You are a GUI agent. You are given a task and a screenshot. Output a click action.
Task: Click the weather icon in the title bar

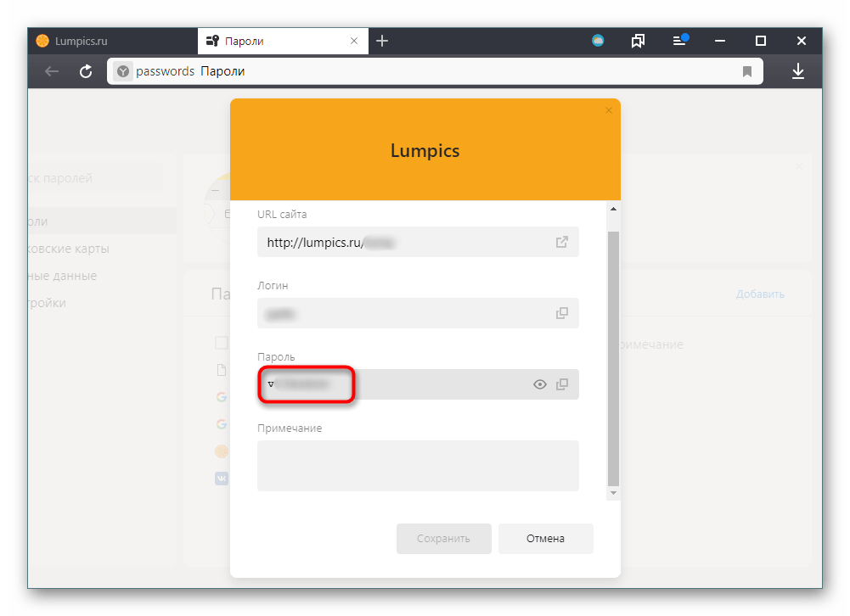point(598,41)
